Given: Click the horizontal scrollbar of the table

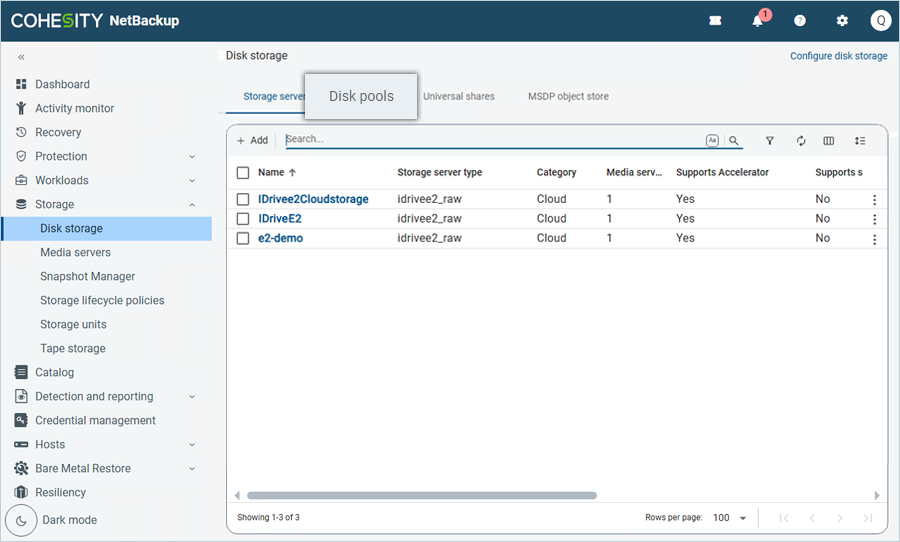Looking at the screenshot, I should tap(421, 495).
